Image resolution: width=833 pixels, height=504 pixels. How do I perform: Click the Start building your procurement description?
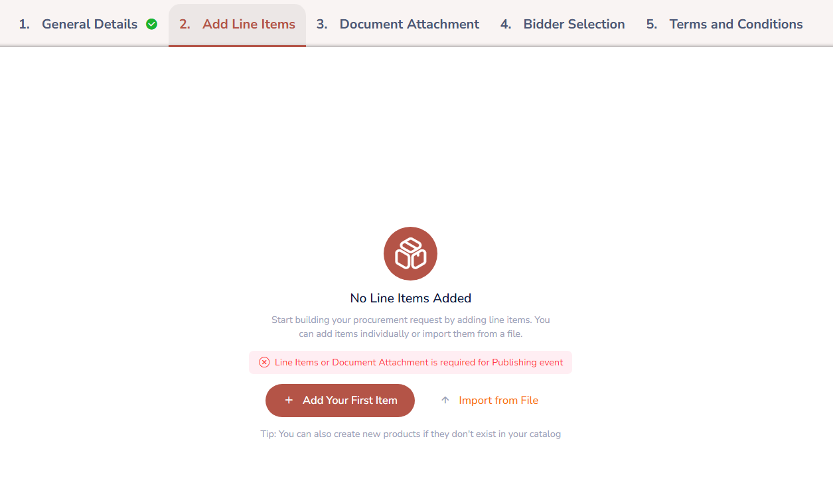(x=411, y=327)
